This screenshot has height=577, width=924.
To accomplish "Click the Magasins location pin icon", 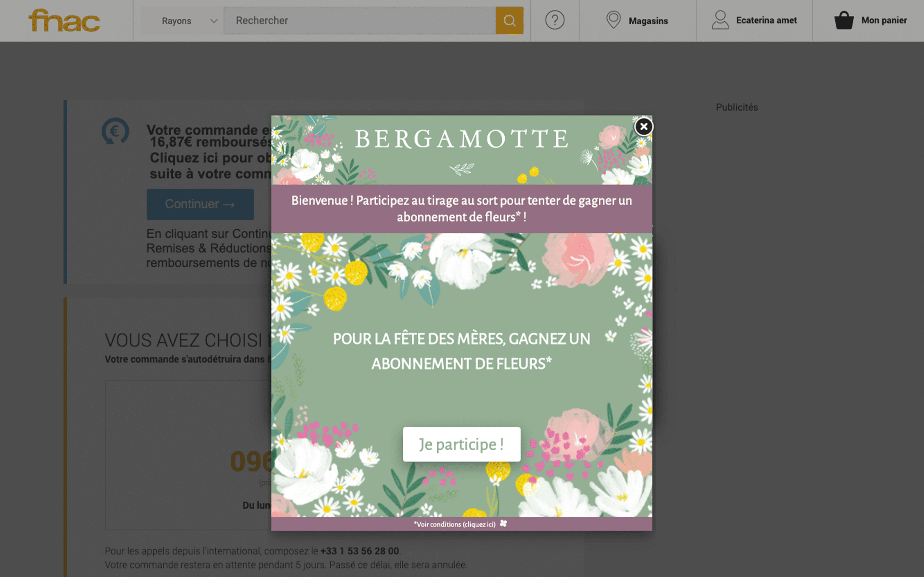I will point(613,20).
